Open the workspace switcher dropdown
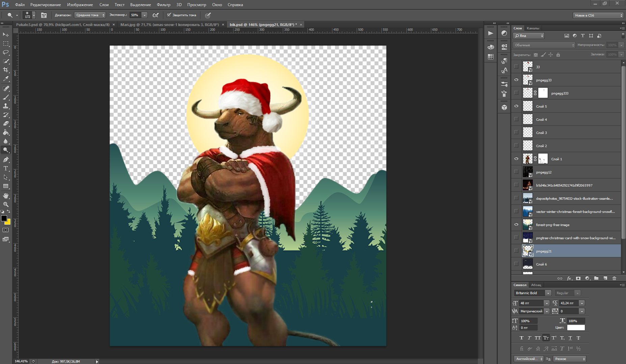The width and height of the screenshot is (626, 364). coord(598,16)
